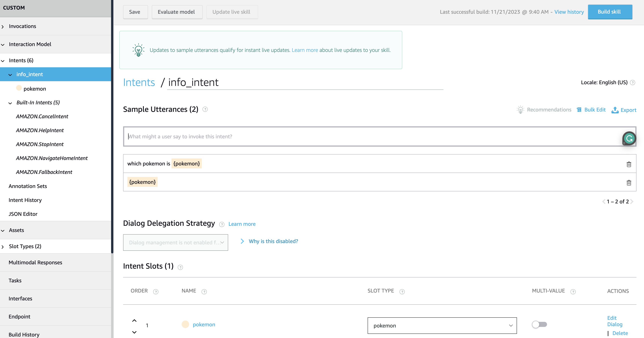Expand the Slot Types (2) section
This screenshot has width=644, height=338.
coord(25,246)
